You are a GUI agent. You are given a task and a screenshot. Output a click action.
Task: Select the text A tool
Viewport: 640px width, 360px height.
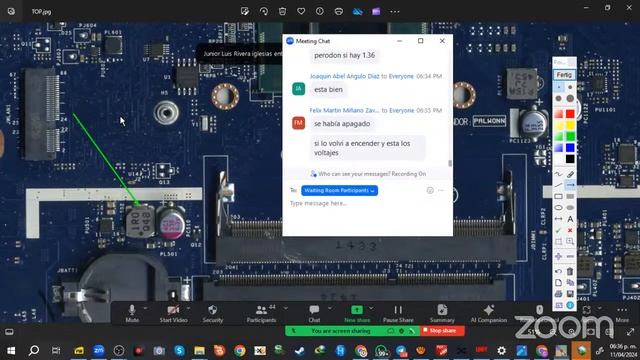point(570,219)
